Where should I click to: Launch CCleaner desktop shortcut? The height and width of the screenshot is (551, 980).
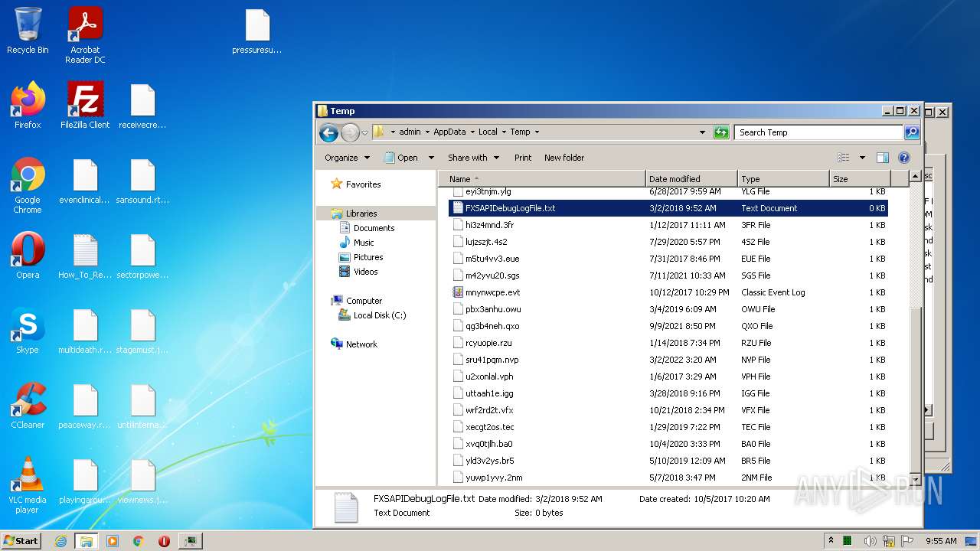click(x=28, y=406)
